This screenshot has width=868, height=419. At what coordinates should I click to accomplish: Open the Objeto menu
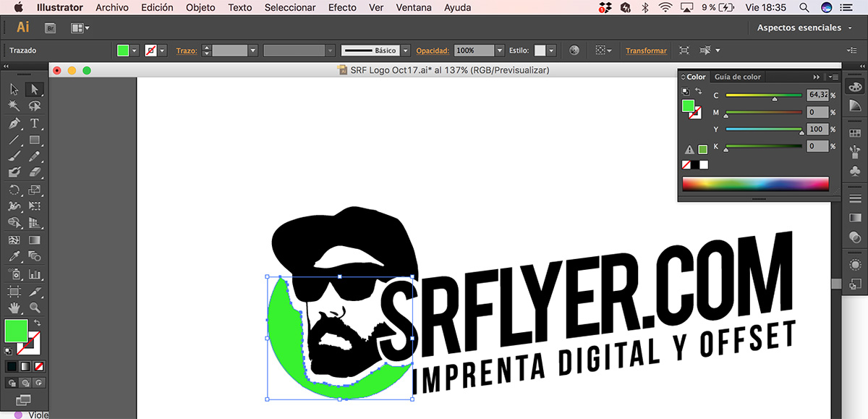(x=200, y=7)
